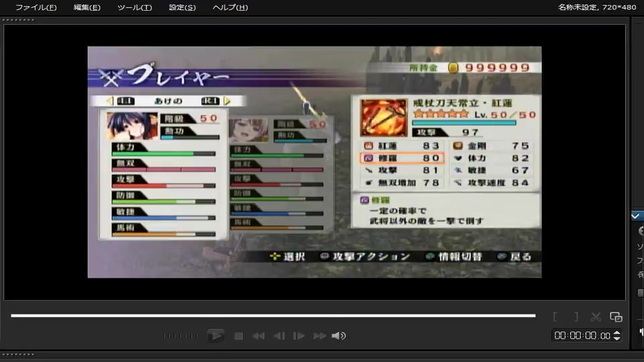Set mark-in with the left bracket icon

(555, 316)
